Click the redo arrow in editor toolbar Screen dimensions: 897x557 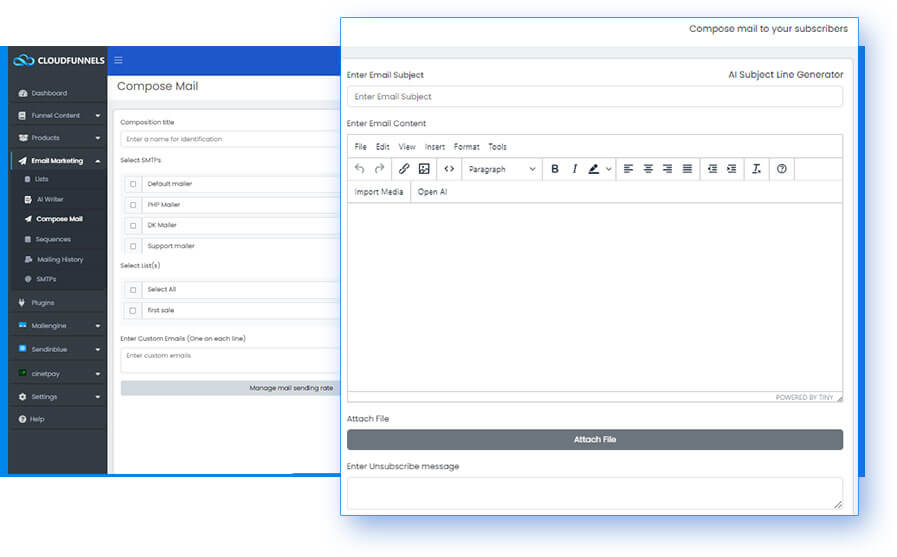click(x=379, y=169)
